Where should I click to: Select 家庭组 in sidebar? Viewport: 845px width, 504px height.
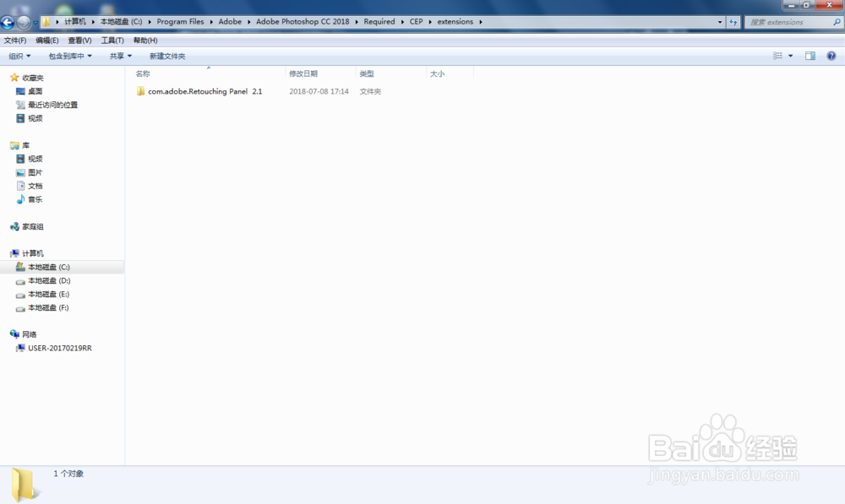[x=33, y=227]
